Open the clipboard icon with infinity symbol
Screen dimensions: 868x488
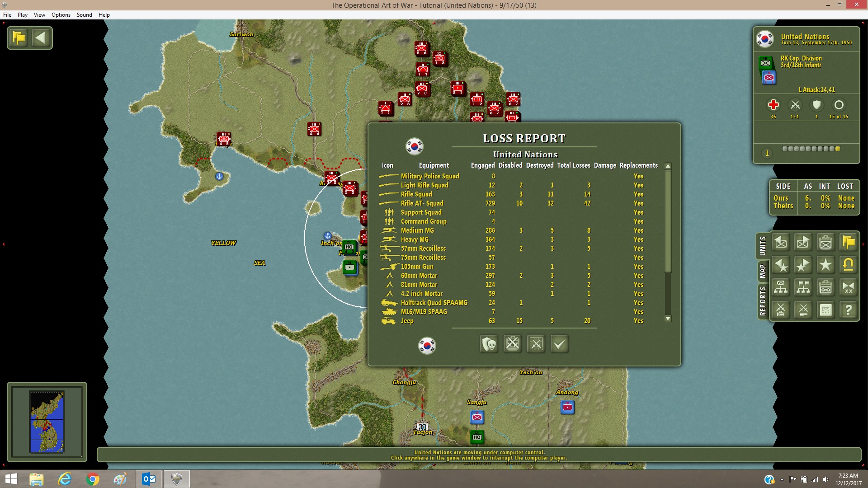826,287
